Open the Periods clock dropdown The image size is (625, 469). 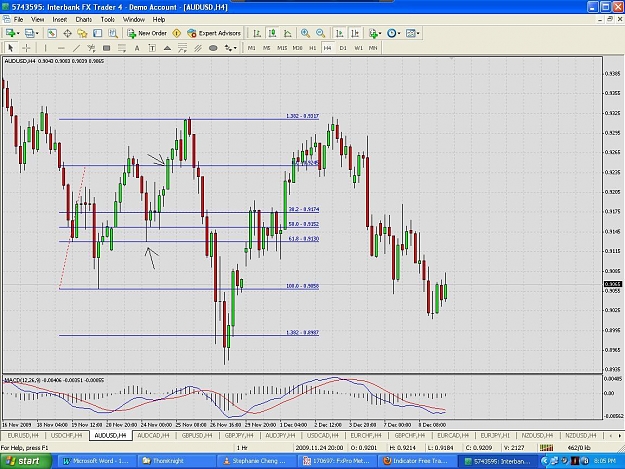tap(393, 33)
